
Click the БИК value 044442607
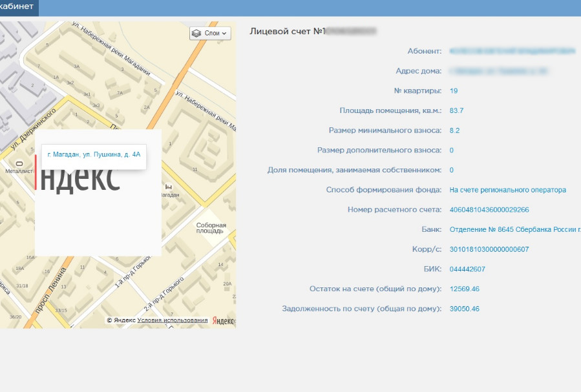tap(467, 269)
